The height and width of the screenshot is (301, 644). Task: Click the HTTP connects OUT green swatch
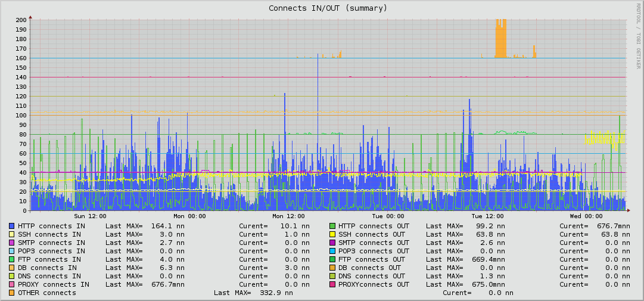click(332, 226)
